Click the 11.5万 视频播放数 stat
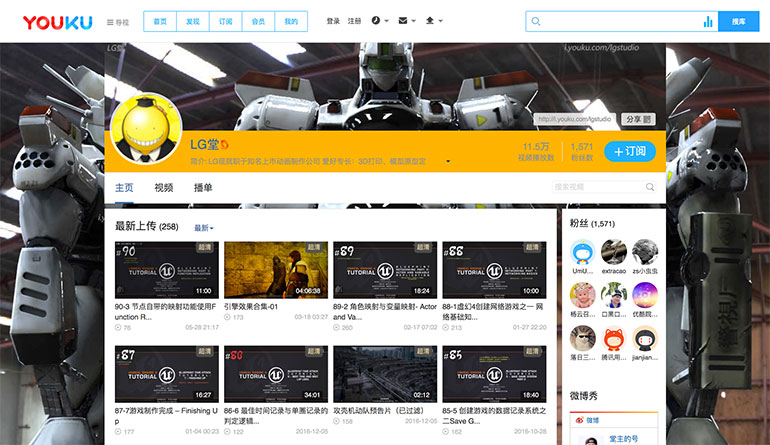The width and height of the screenshot is (770, 445). point(536,151)
